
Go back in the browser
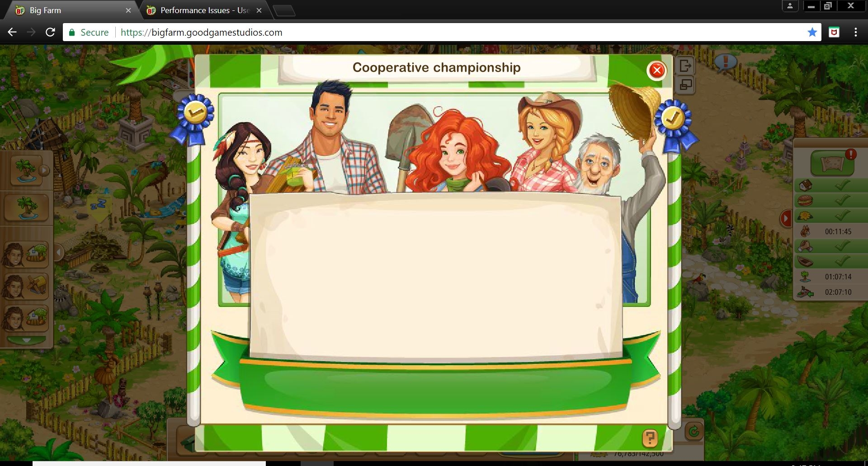(x=12, y=32)
